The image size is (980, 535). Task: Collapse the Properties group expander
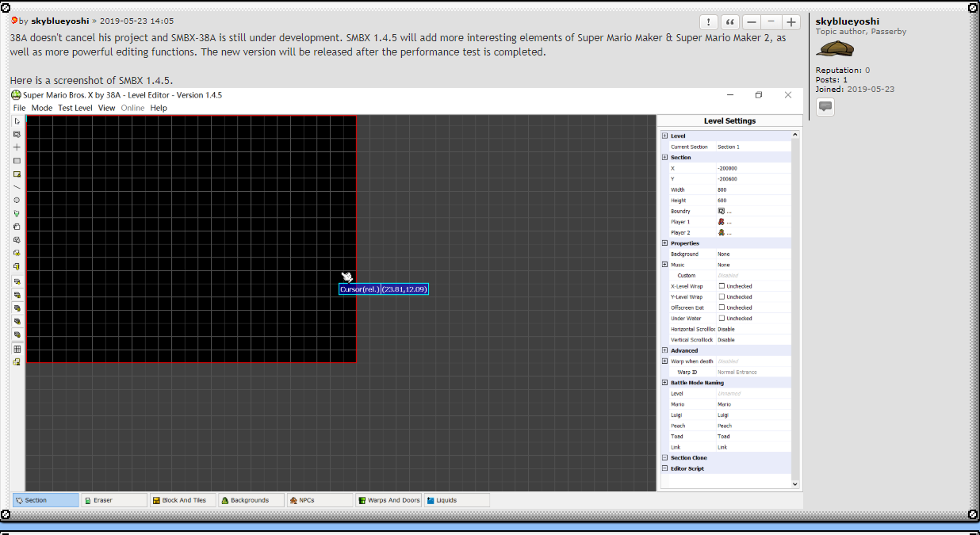coord(664,243)
